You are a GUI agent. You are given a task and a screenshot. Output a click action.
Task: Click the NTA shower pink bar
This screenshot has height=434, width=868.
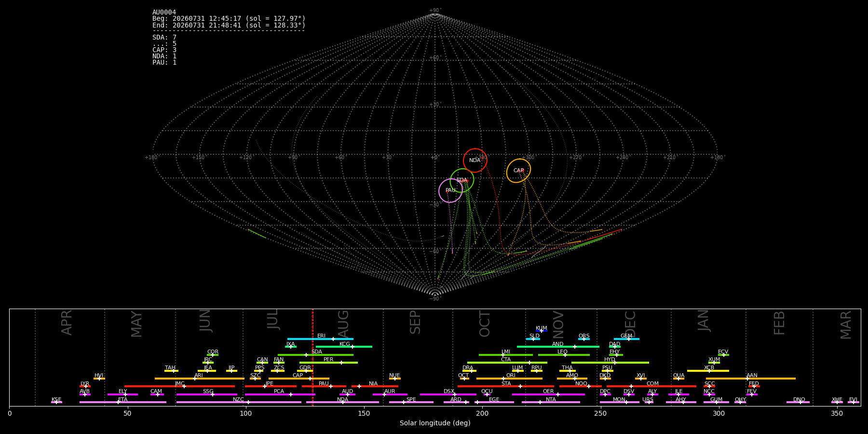coord(551,402)
